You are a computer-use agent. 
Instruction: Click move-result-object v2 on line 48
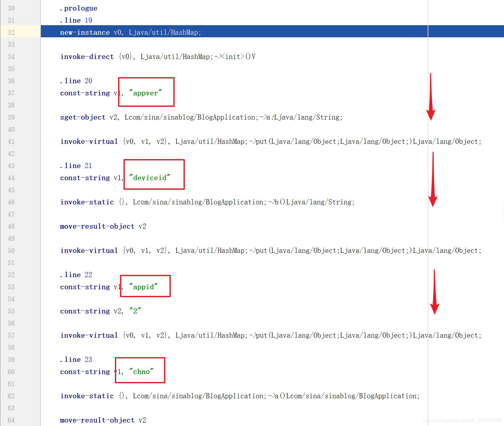coord(103,226)
